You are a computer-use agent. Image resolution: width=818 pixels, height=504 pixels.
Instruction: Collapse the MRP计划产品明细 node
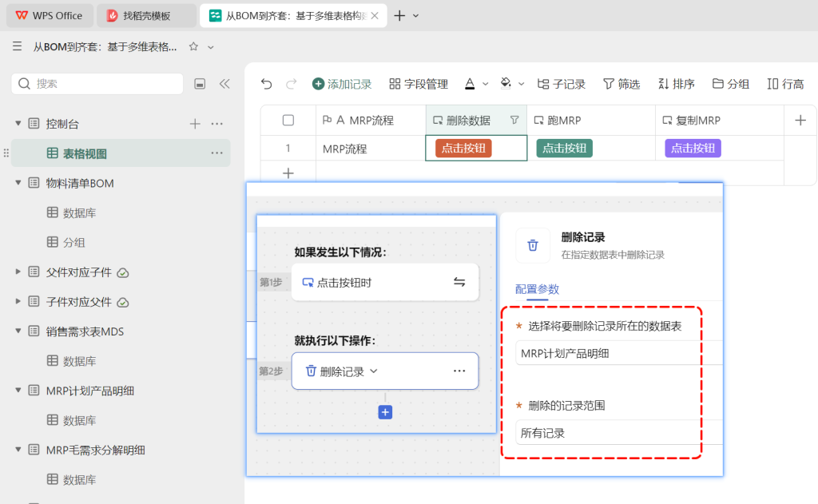coord(18,391)
